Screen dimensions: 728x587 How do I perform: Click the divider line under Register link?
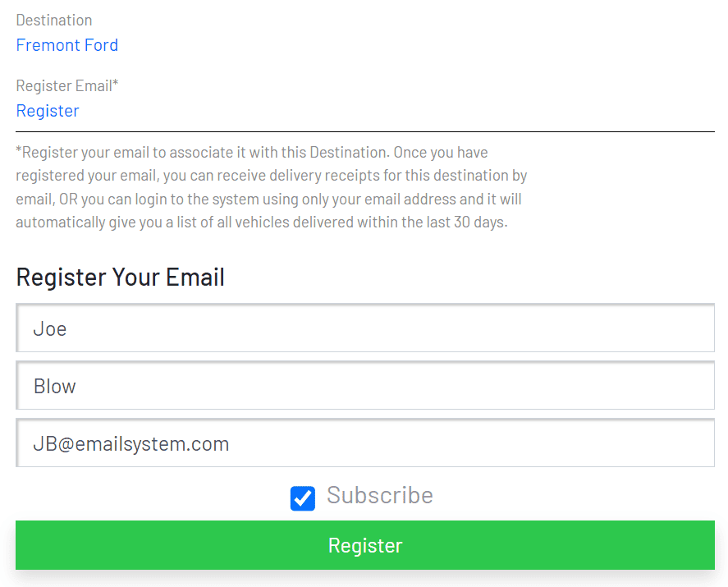coord(365,131)
